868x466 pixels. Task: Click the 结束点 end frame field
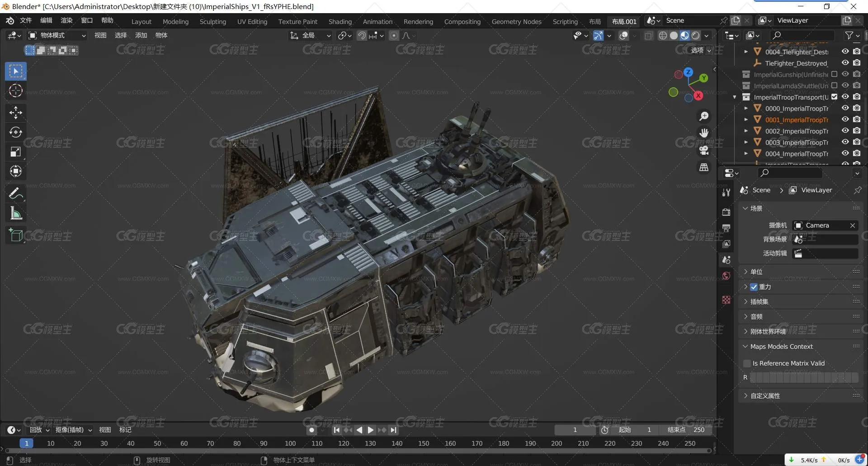[x=686, y=430]
